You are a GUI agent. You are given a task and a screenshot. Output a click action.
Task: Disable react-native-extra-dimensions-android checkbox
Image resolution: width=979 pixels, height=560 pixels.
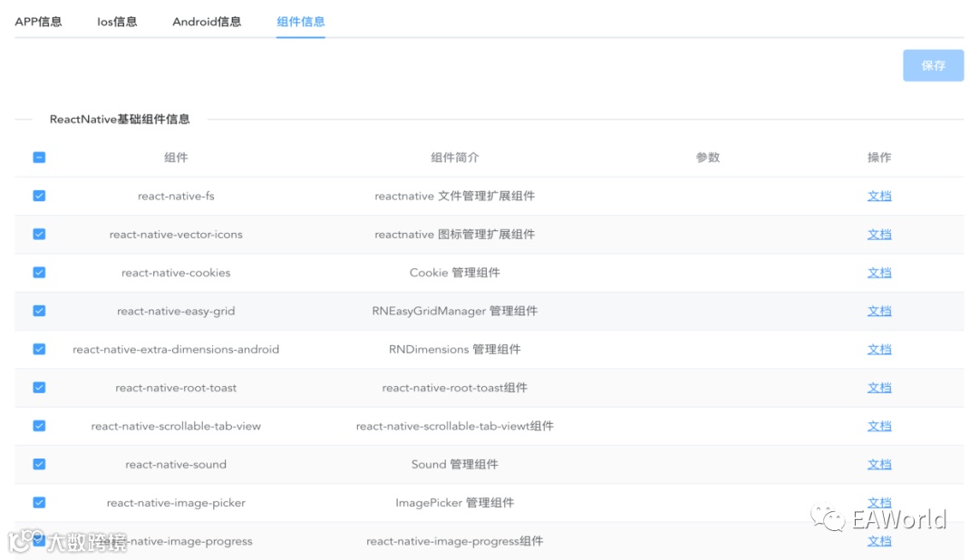[39, 349]
